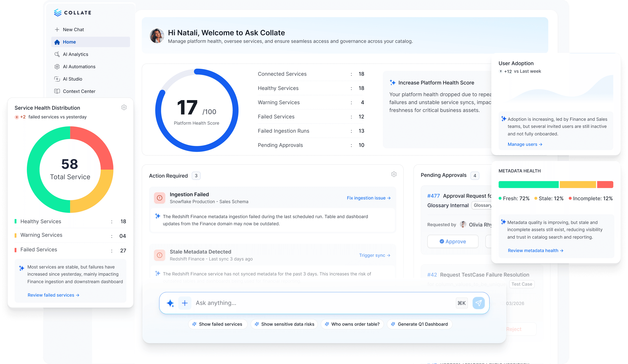Image resolution: width=628 pixels, height=364 pixels.
Task: Click the User Adoption up-arrow trend icon
Action: [501, 71]
